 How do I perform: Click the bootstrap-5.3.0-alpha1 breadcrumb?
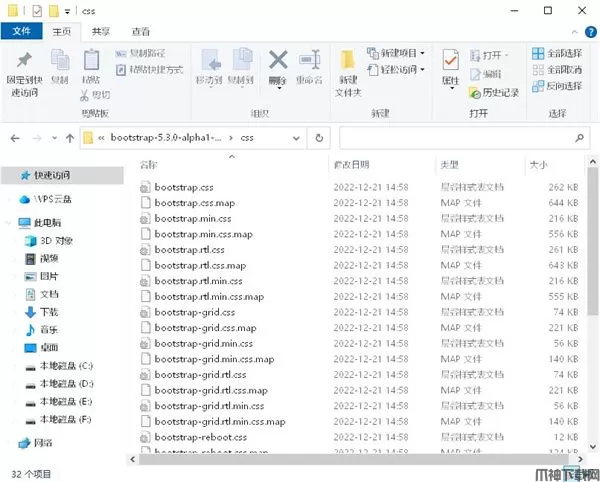click(x=166, y=138)
